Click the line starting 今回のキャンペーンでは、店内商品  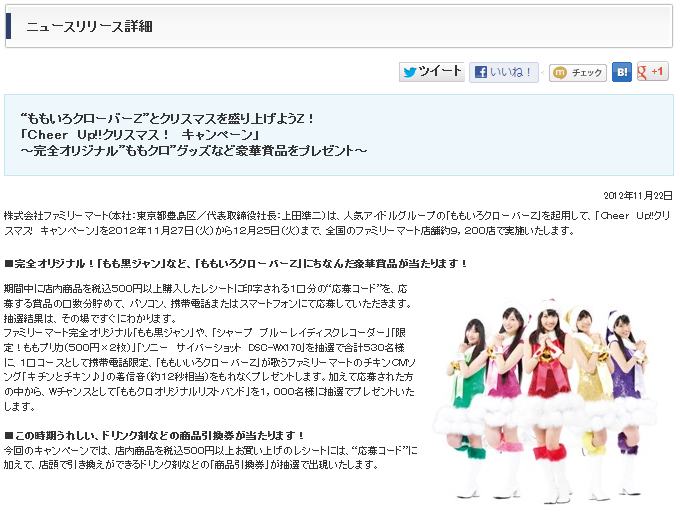[x=210, y=450]
